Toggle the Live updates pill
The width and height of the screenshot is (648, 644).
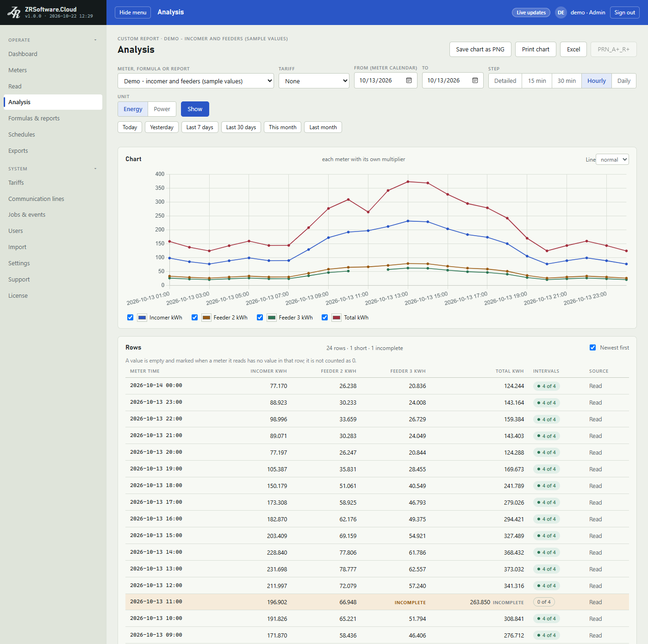(x=531, y=13)
